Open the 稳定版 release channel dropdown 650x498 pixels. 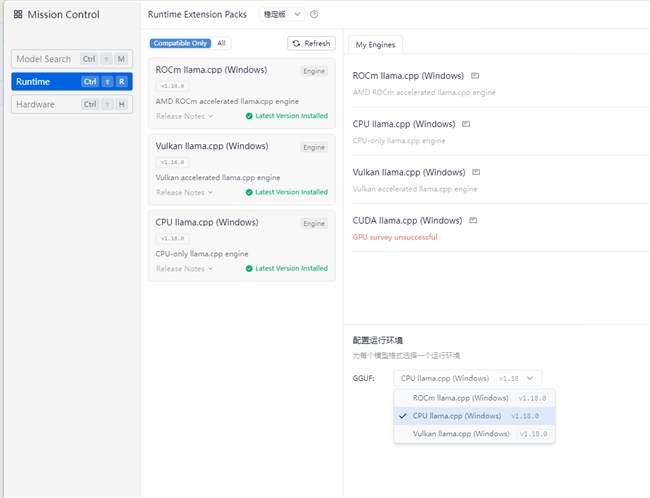pyautogui.click(x=281, y=15)
